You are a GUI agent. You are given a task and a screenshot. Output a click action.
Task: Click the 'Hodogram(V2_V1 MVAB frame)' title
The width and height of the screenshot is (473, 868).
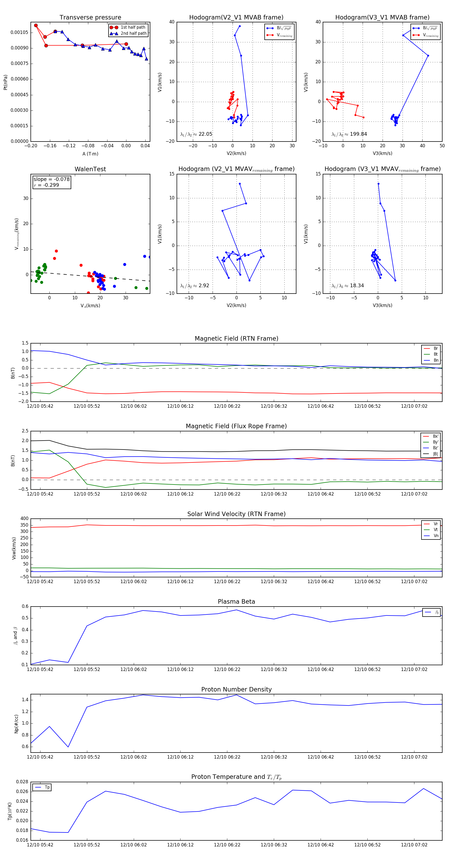coord(236,18)
